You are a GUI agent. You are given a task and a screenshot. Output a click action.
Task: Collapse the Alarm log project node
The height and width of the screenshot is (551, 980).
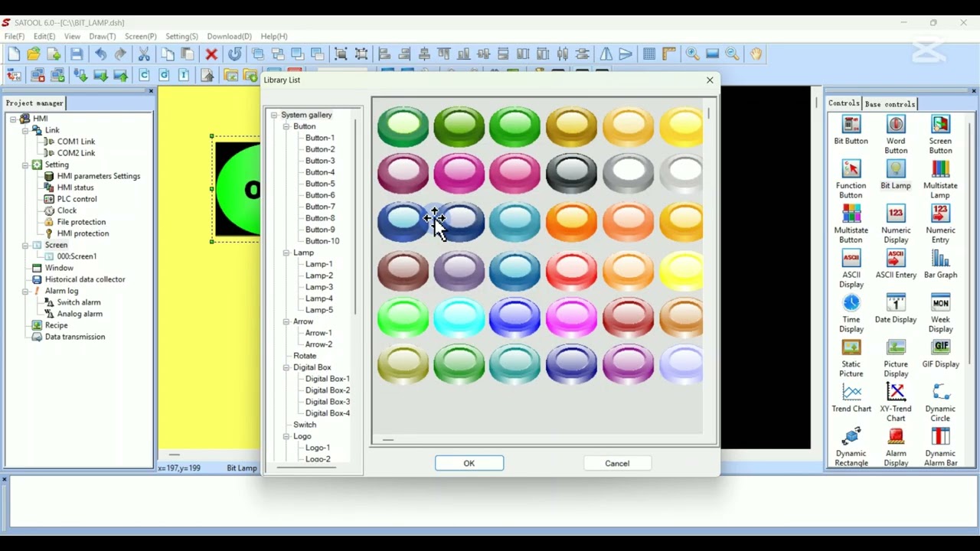tap(25, 291)
